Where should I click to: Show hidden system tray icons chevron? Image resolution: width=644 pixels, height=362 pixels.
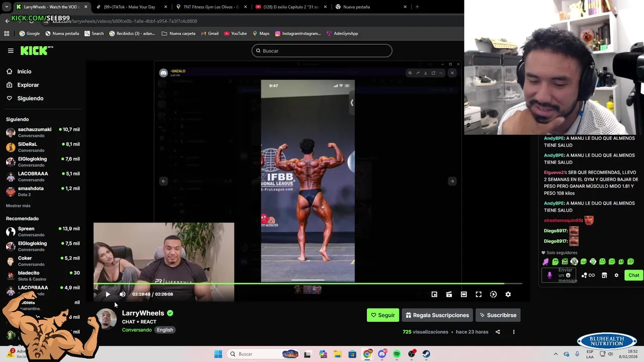coord(555,354)
